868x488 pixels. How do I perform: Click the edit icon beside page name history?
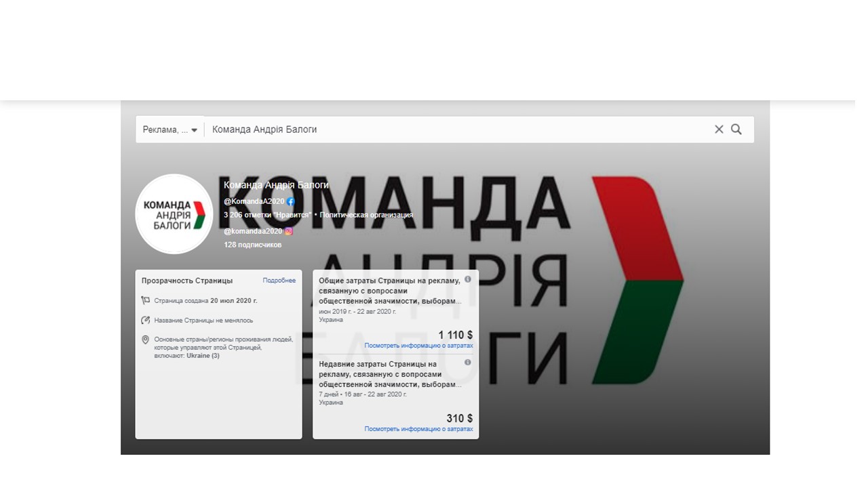point(146,320)
